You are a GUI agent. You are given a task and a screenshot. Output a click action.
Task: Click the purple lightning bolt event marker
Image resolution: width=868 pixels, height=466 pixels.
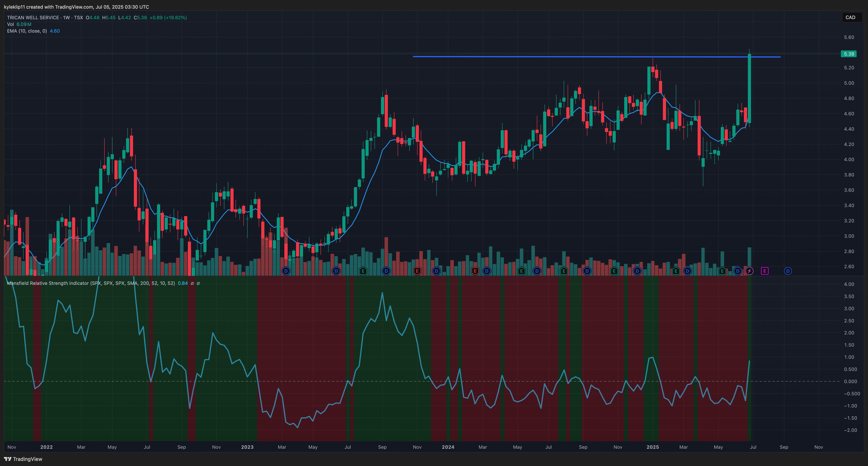click(x=749, y=271)
